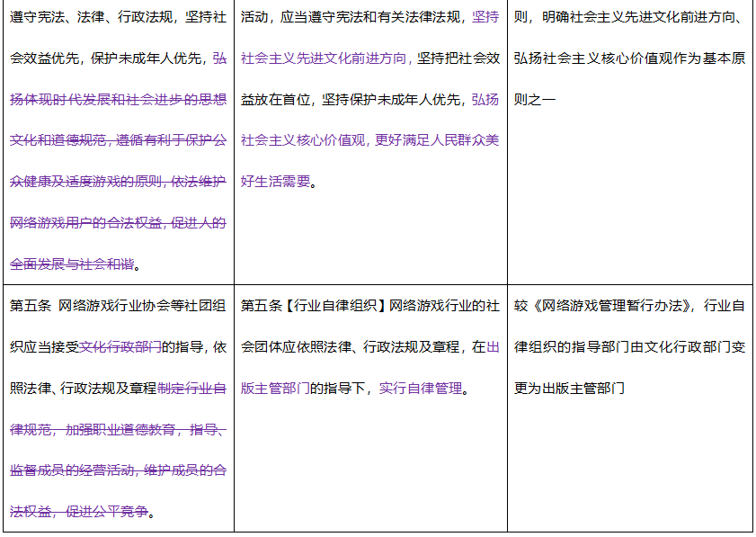Click struck-through line '网络游戏用户的合法权益，促进人的'

(118, 223)
